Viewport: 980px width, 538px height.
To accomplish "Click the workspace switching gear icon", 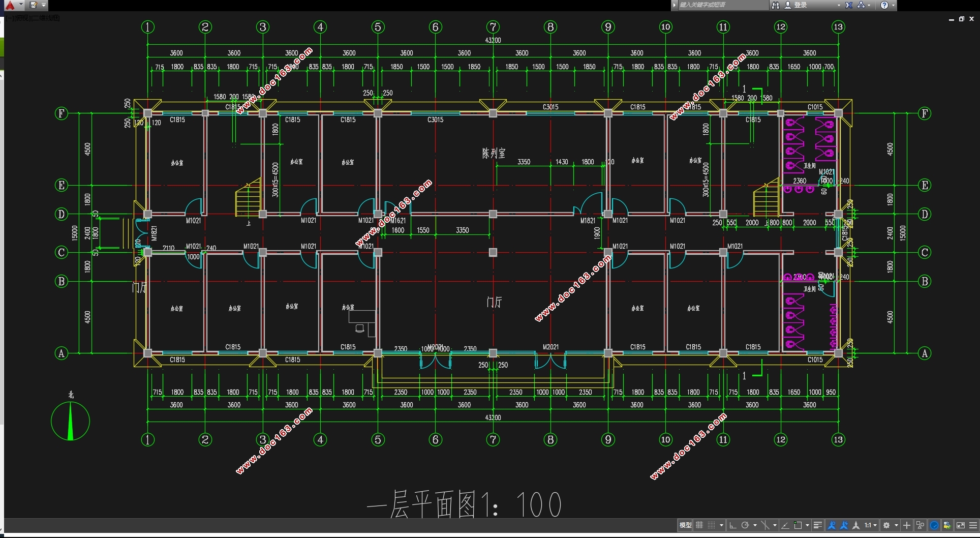I will (x=887, y=525).
